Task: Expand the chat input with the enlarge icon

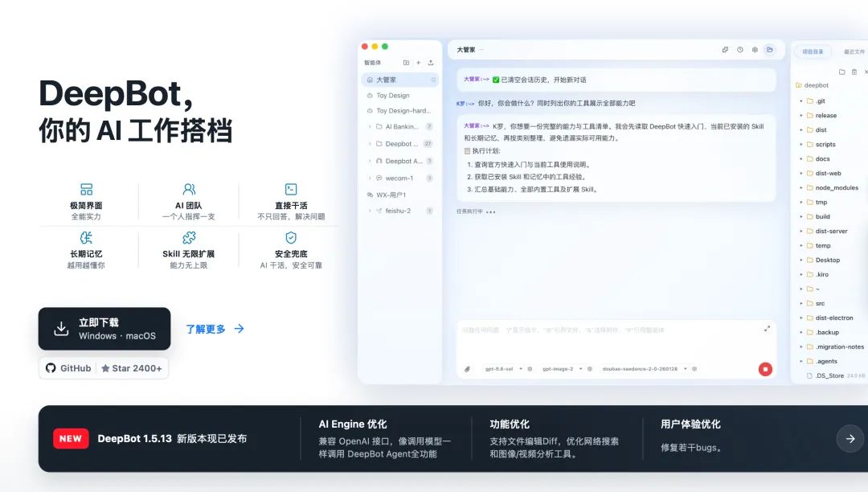Action: (767, 329)
